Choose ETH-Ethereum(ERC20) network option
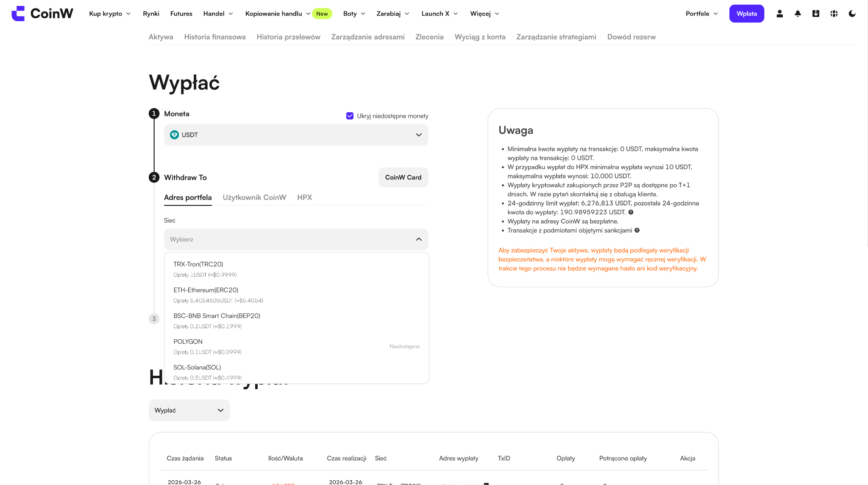Screen dimensions: 868x485 pyautogui.click(x=296, y=295)
